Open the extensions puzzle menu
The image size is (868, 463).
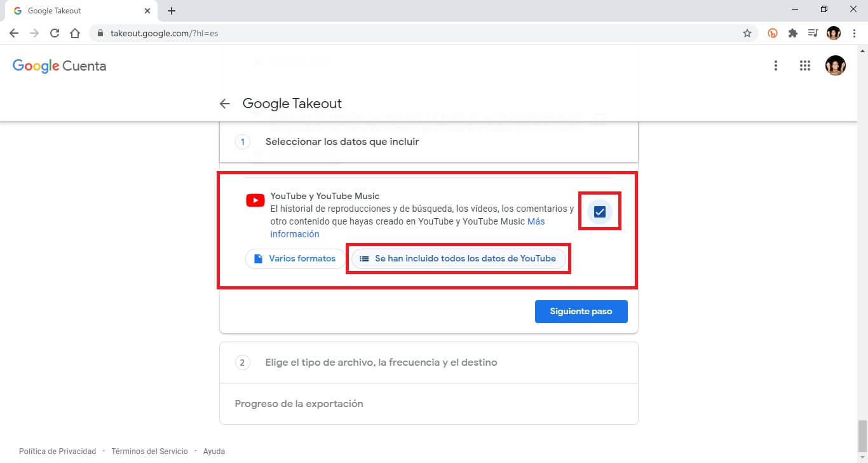(793, 33)
